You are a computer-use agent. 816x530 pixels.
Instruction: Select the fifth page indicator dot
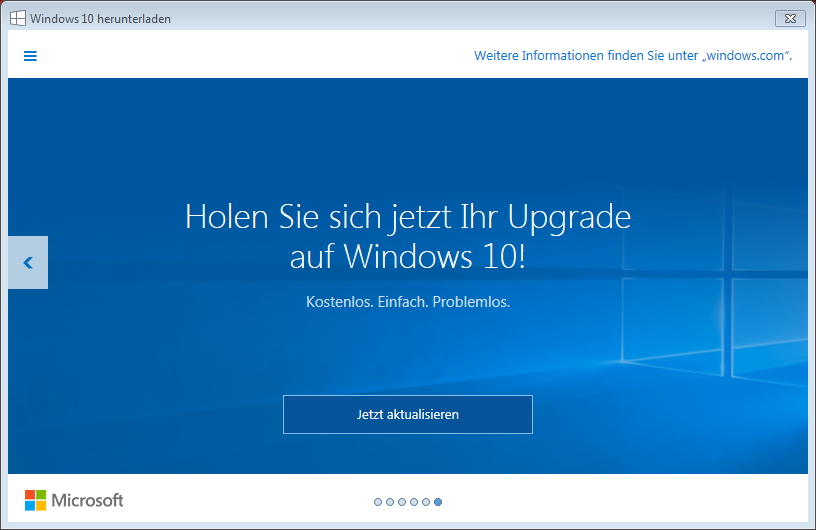426,502
